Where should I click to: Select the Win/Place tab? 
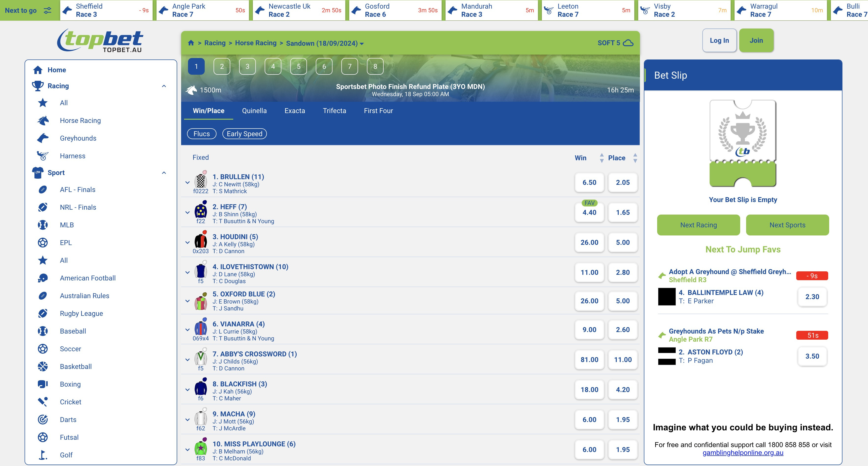tap(209, 111)
